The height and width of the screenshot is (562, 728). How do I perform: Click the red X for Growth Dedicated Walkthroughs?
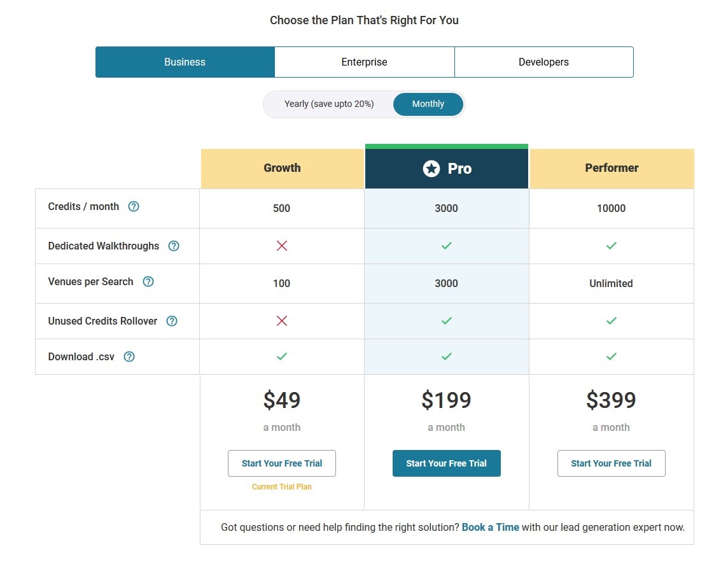click(x=282, y=246)
